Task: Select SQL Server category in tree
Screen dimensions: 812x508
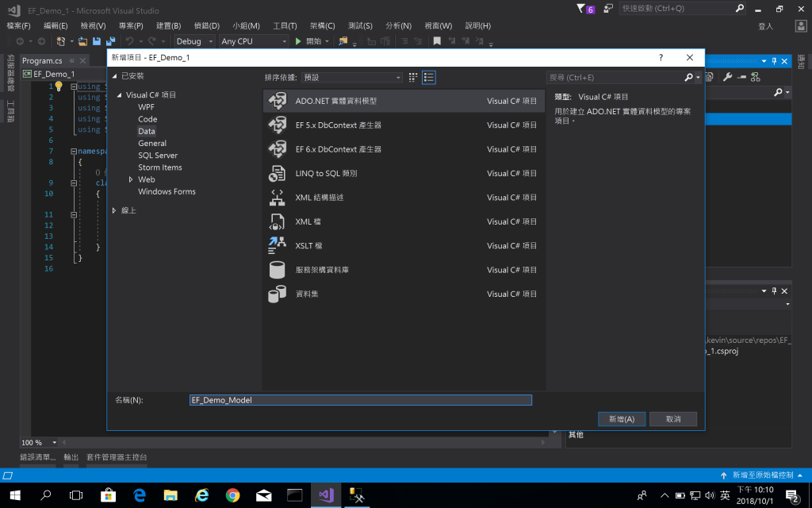Action: click(x=158, y=156)
